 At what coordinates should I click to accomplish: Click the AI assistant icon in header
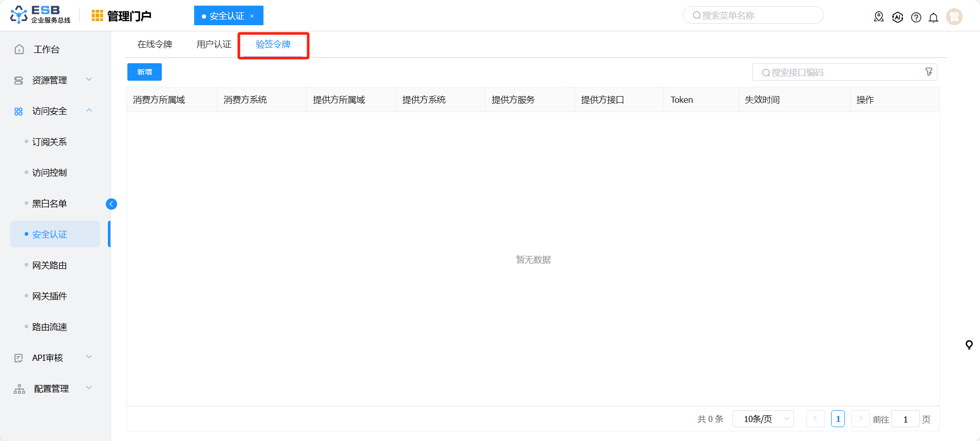[x=897, y=17]
